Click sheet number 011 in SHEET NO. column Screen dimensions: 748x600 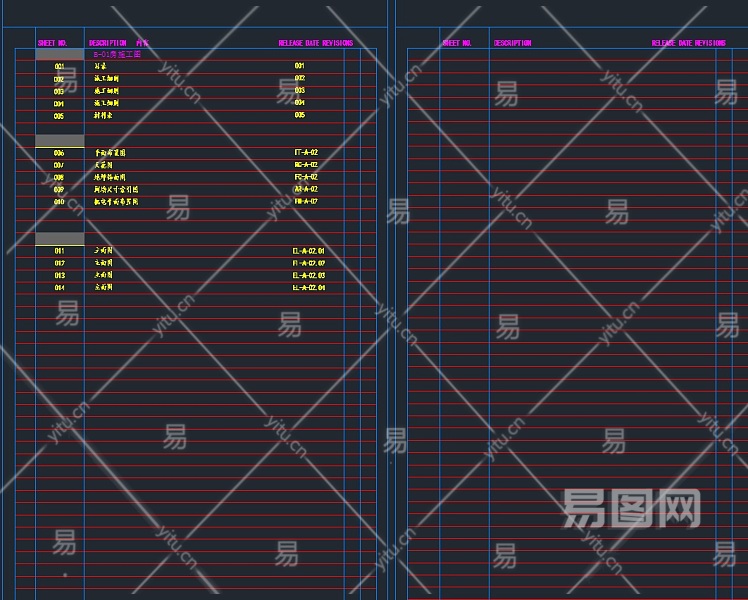click(59, 251)
